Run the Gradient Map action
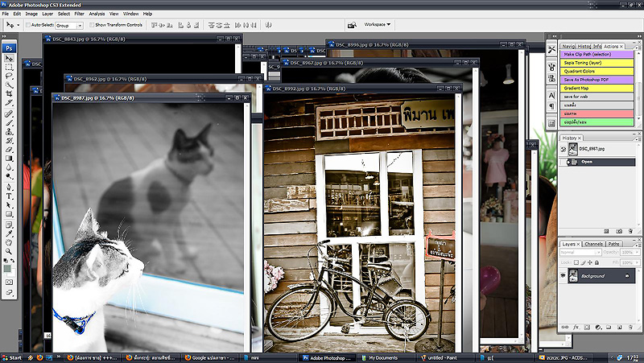 pyautogui.click(x=597, y=89)
